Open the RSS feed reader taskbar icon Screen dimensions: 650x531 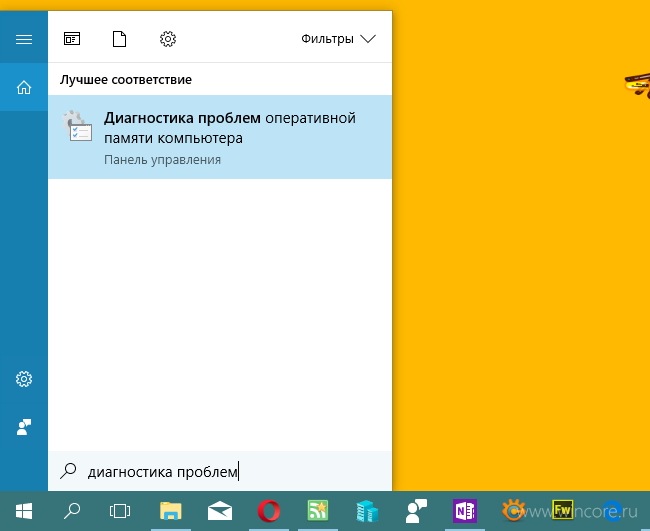point(318,511)
